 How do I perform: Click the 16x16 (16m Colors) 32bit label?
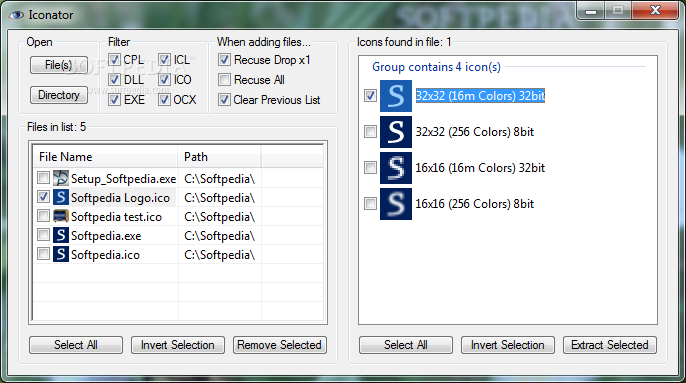pos(480,168)
